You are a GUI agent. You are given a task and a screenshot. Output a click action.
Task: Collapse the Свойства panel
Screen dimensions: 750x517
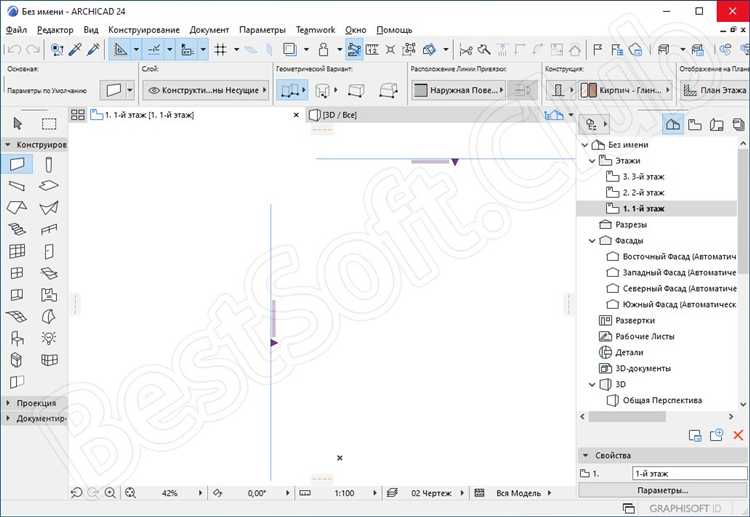point(585,455)
